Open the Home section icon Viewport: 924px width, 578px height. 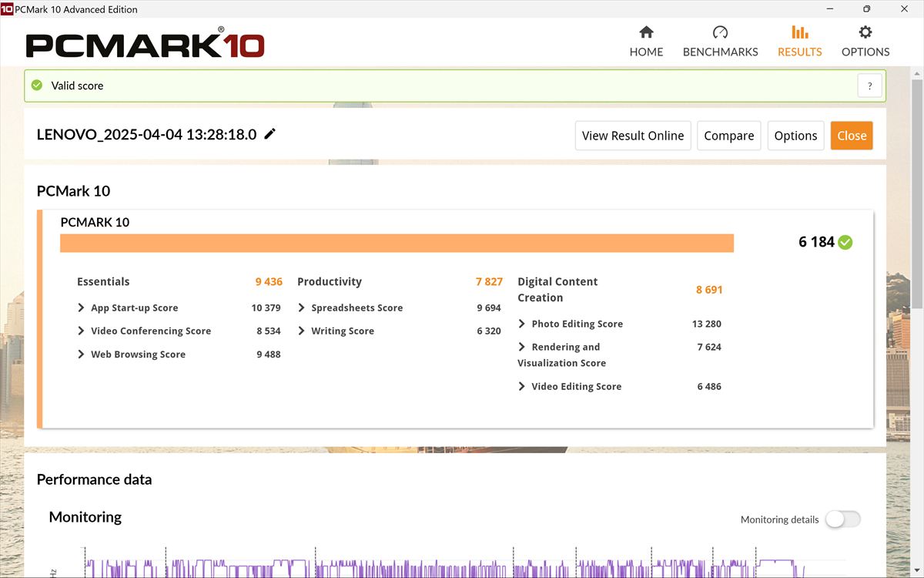tap(646, 32)
